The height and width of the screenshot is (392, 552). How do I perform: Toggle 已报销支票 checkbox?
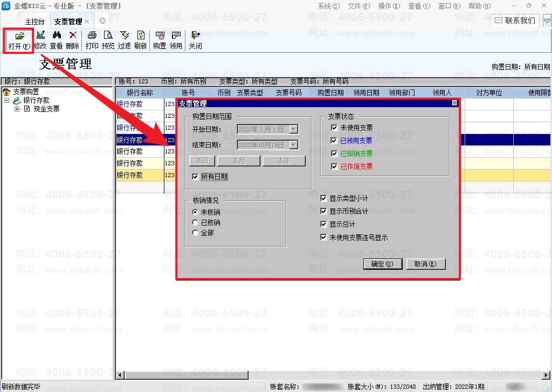(334, 153)
